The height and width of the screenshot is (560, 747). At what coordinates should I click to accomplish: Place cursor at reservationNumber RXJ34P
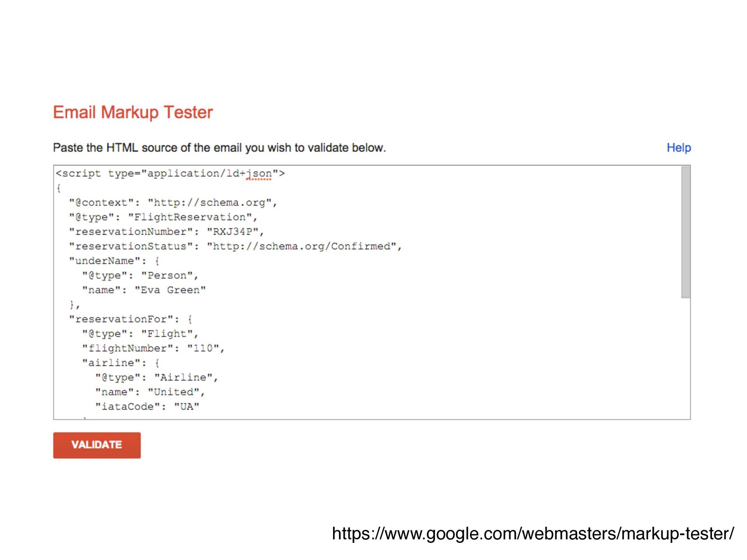(166, 232)
